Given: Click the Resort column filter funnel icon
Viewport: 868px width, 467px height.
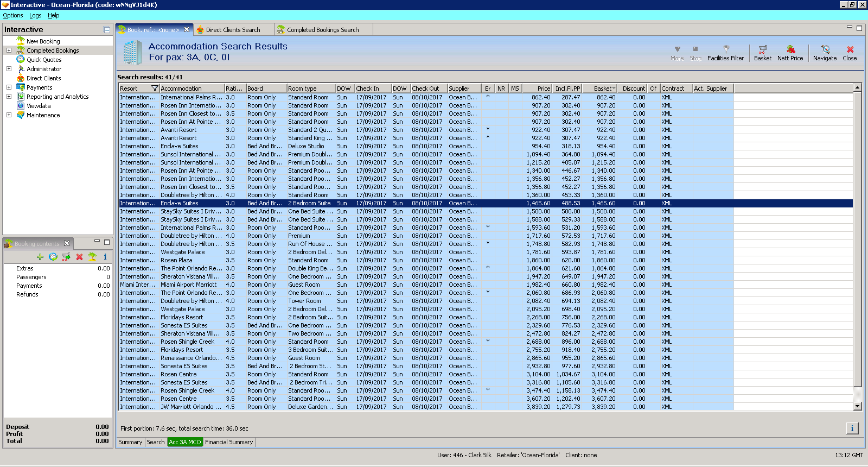Looking at the screenshot, I should 155,89.
